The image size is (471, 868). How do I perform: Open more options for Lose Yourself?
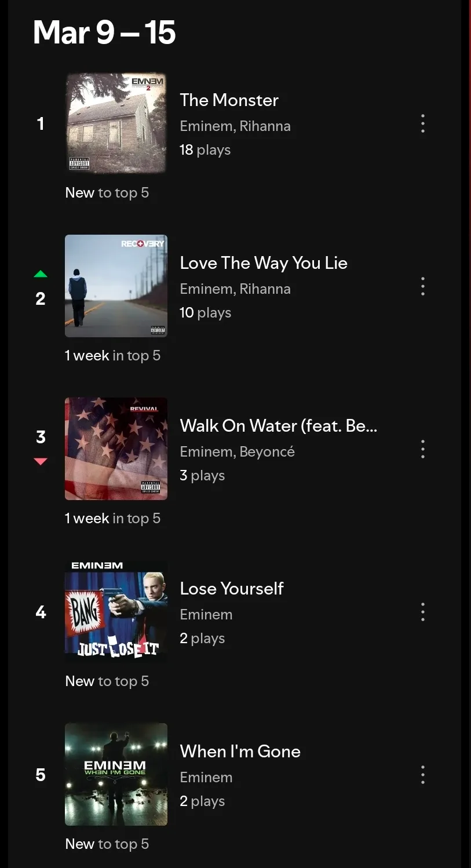[x=423, y=612]
